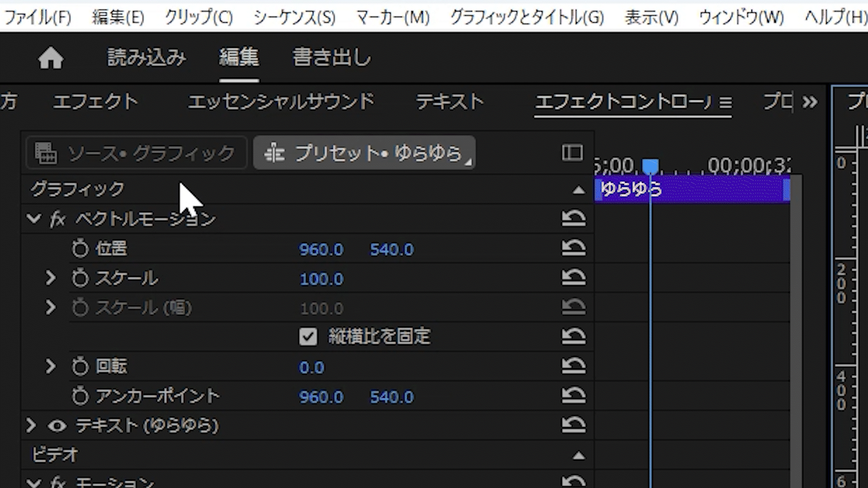Switch to the 読み込み workspace
Image resolution: width=868 pixels, height=488 pixels.
(146, 58)
